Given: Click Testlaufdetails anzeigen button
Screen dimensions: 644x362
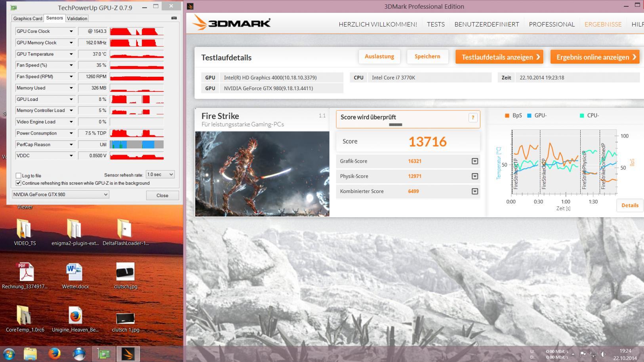Looking at the screenshot, I should click(499, 57).
